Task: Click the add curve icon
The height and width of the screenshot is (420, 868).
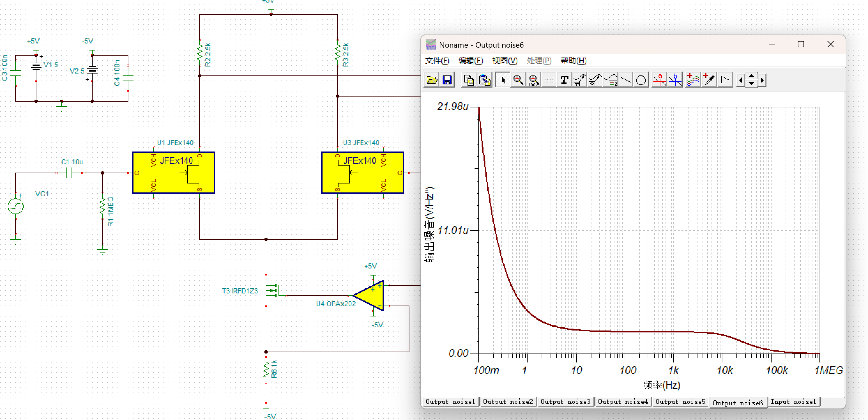Action: [x=693, y=80]
